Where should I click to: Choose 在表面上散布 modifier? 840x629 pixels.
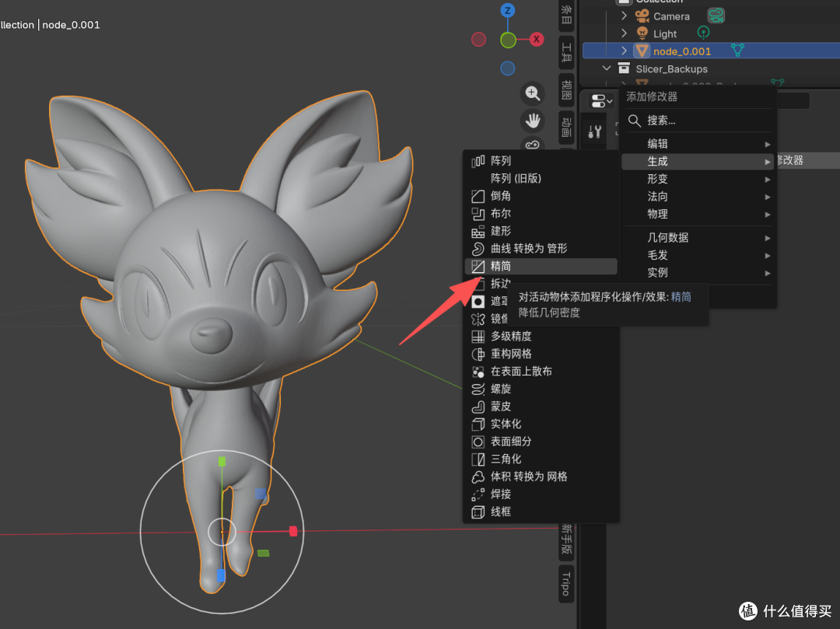click(541, 372)
